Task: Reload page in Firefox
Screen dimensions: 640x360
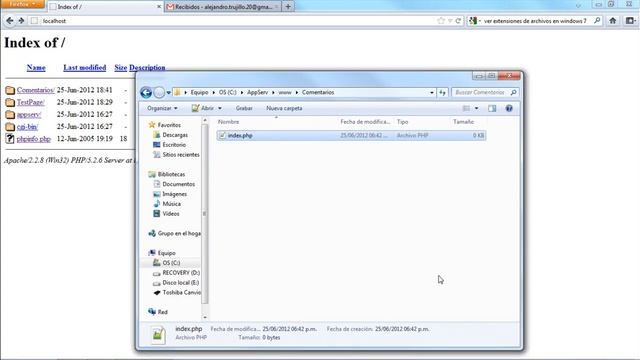Action: (x=458, y=21)
